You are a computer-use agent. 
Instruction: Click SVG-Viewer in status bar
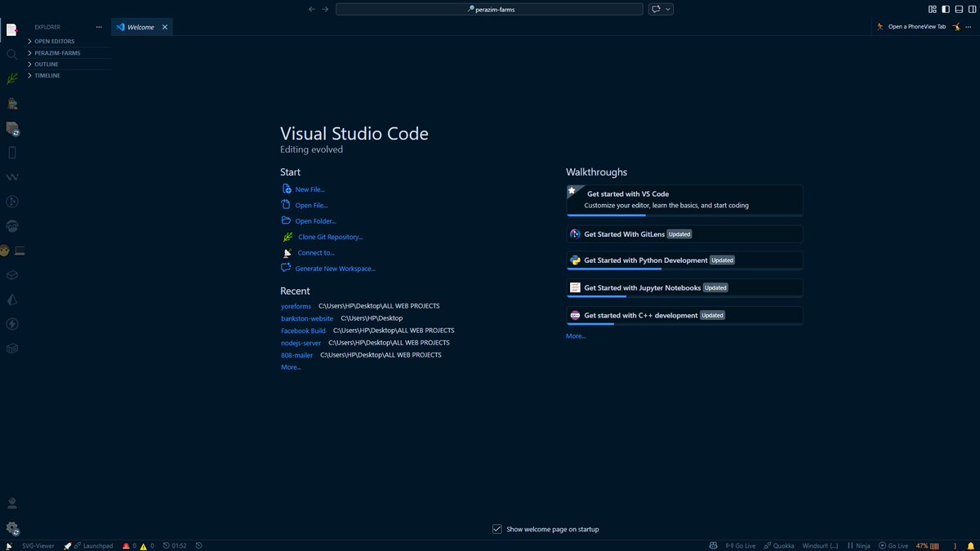pyautogui.click(x=38, y=545)
